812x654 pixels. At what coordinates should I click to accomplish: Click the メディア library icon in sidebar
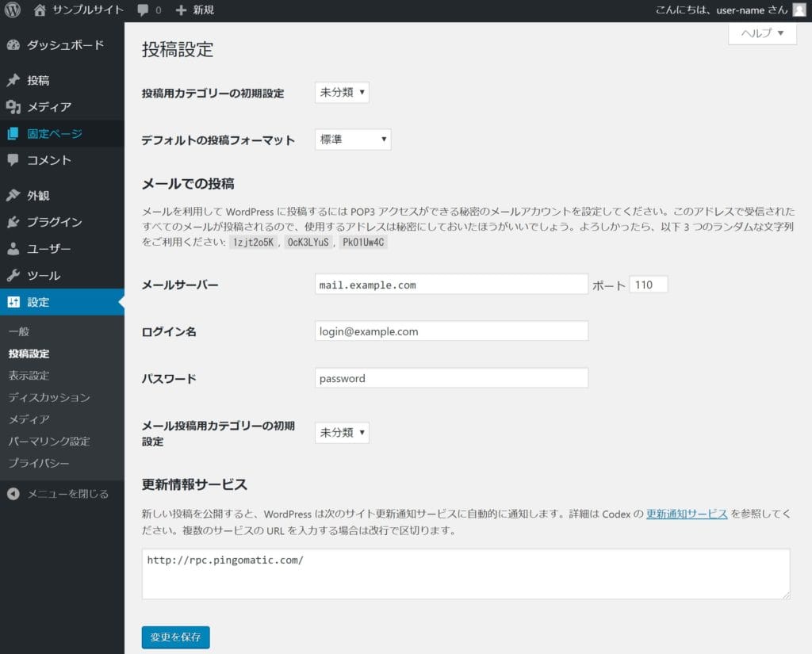(x=13, y=107)
